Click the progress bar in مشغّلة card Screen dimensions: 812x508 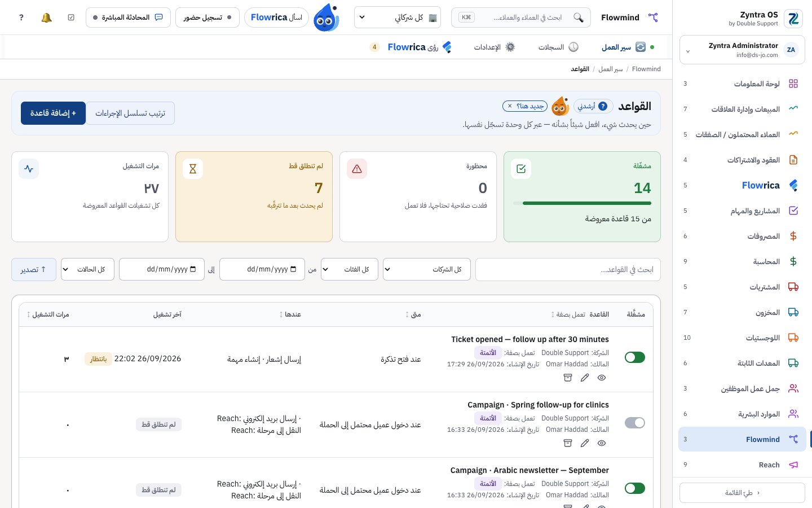582,203
